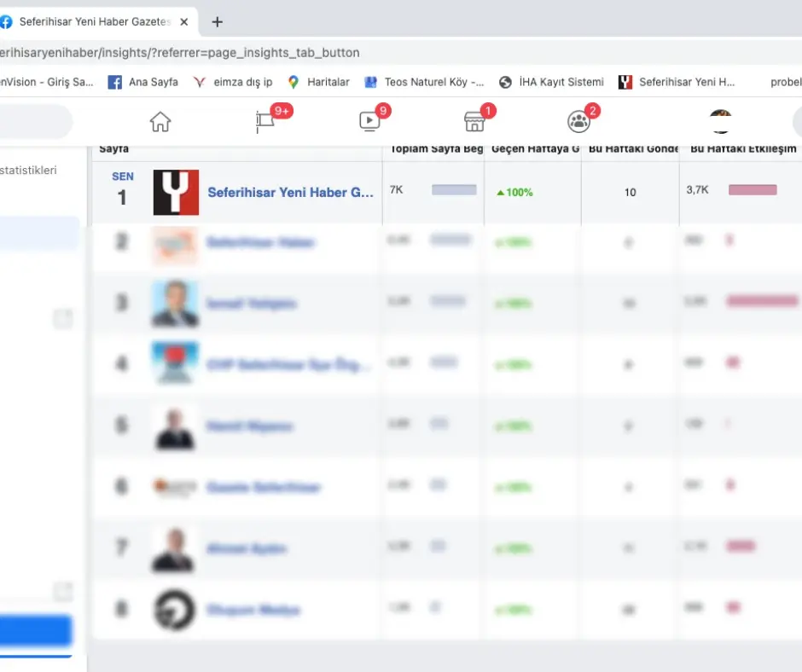Click the 3,7K engagement value

(x=698, y=189)
